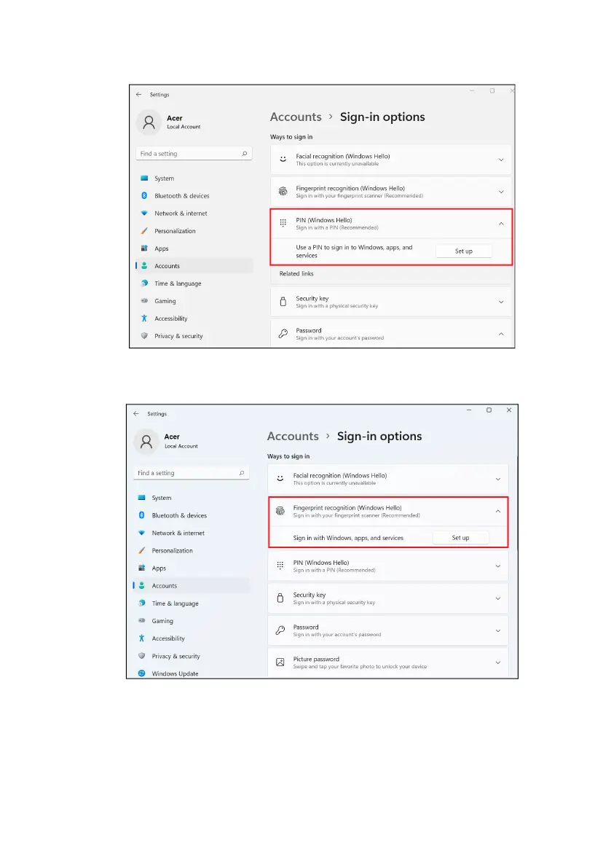Collapse the Password section using its up chevron

tap(501, 334)
